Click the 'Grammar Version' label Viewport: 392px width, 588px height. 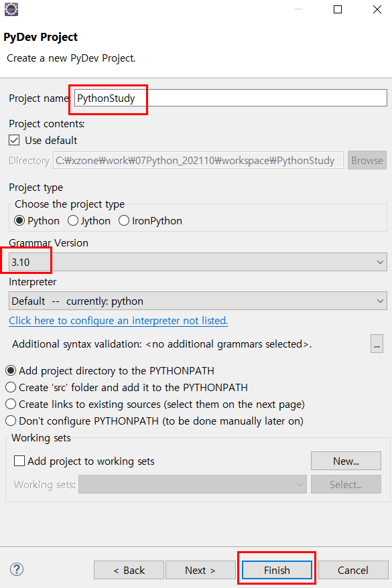(48, 243)
